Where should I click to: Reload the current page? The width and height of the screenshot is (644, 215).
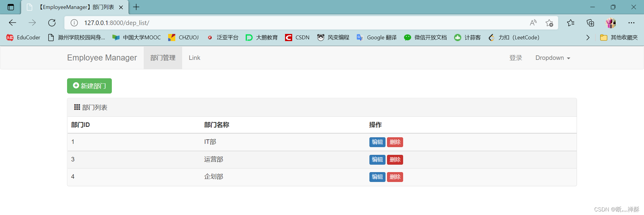[x=52, y=23]
